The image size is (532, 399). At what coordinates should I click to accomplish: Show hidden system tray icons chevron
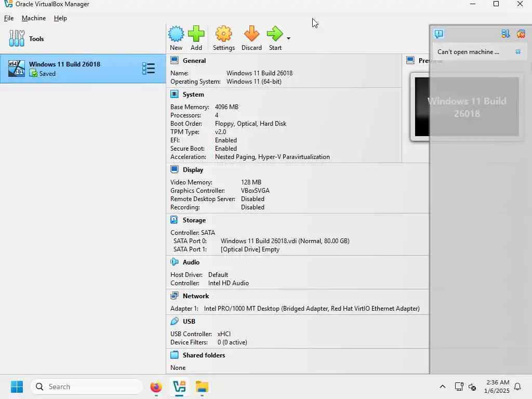443,387
